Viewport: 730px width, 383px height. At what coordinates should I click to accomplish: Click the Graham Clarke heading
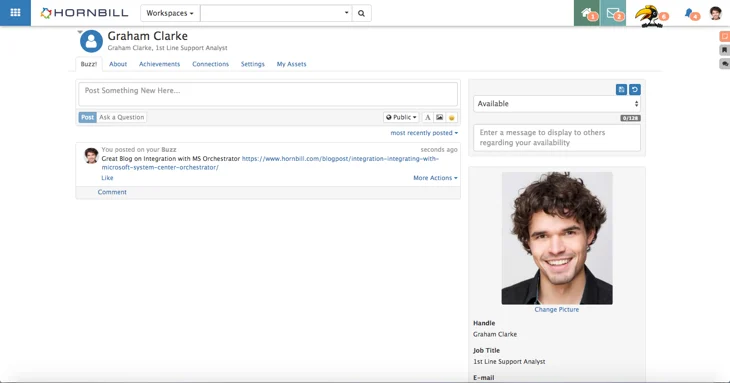pyautogui.click(x=148, y=36)
